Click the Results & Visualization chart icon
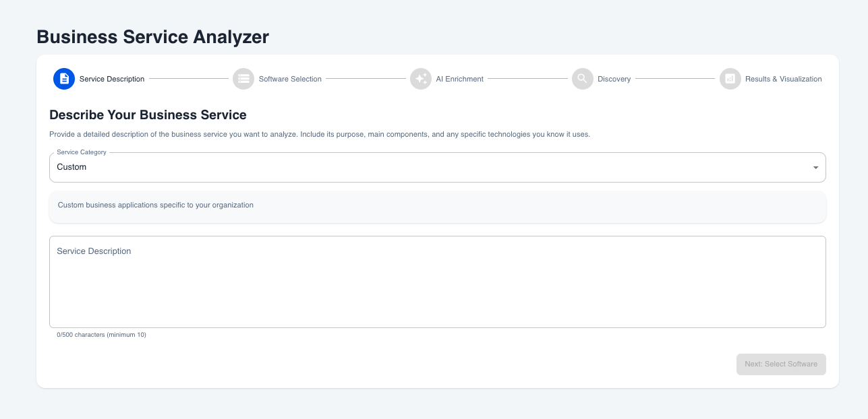 pyautogui.click(x=730, y=79)
